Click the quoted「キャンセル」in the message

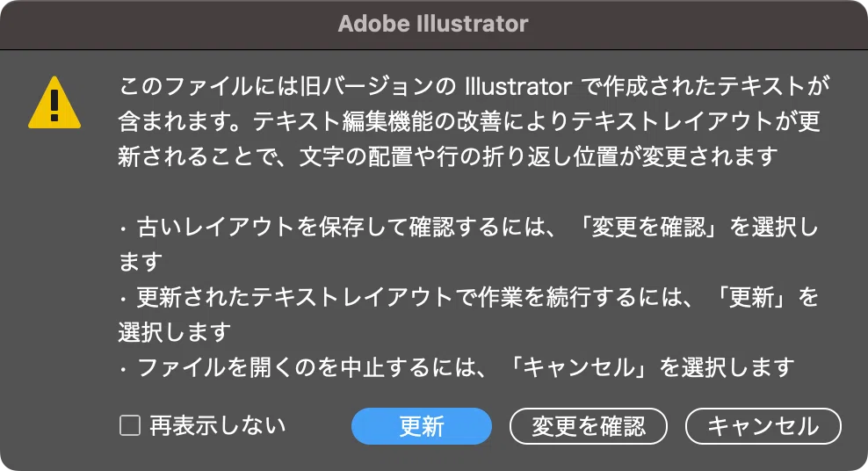(x=580, y=367)
